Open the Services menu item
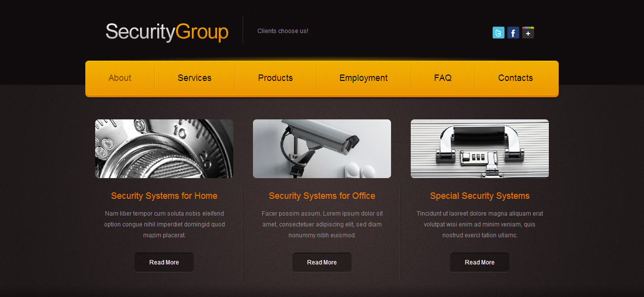Viewport: 644px width, 297px height. [x=195, y=78]
